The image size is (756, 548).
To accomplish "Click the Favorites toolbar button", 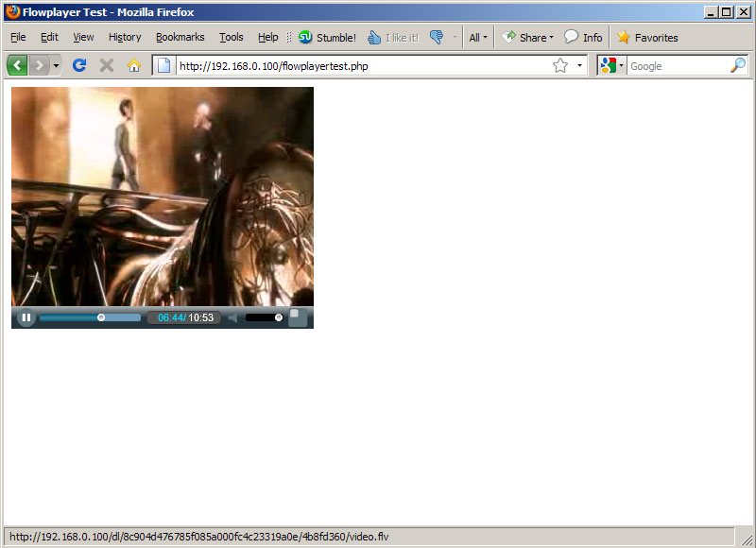I will click(x=647, y=38).
